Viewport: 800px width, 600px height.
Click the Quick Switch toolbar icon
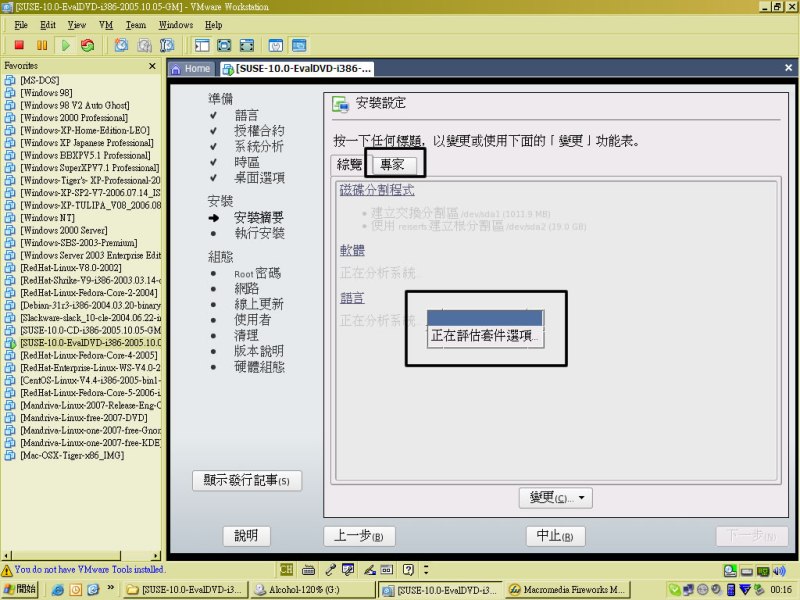point(247,45)
